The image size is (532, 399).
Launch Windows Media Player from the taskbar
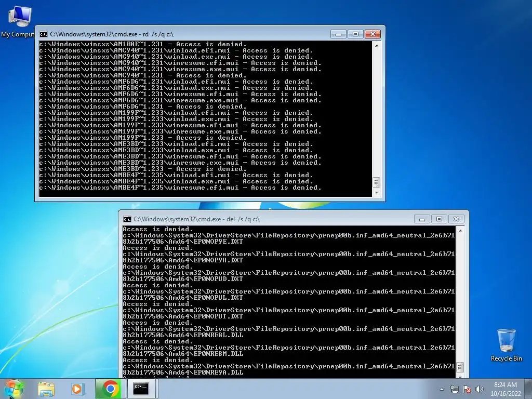(77, 389)
